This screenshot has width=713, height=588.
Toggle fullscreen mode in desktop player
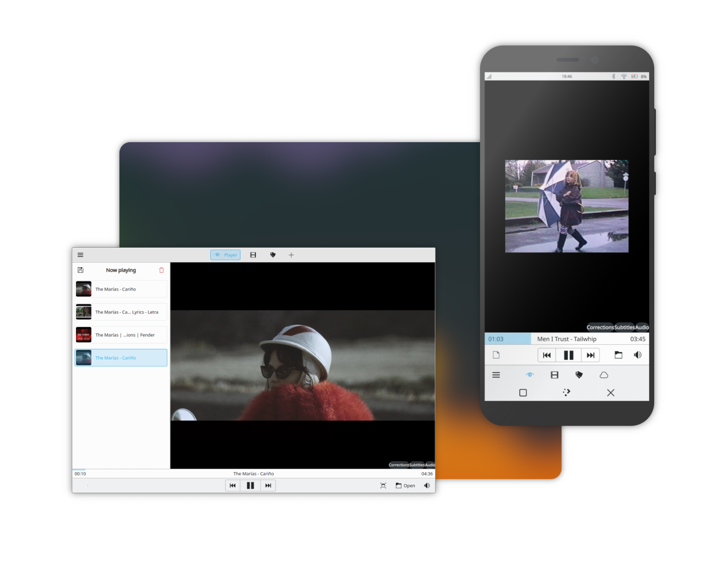[x=383, y=486]
